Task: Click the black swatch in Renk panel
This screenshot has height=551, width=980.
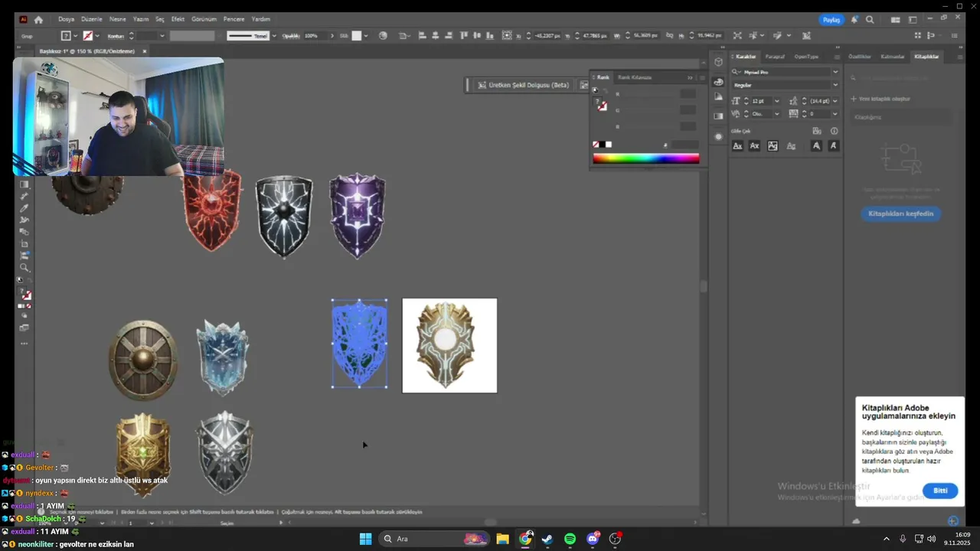Action: 603,144
